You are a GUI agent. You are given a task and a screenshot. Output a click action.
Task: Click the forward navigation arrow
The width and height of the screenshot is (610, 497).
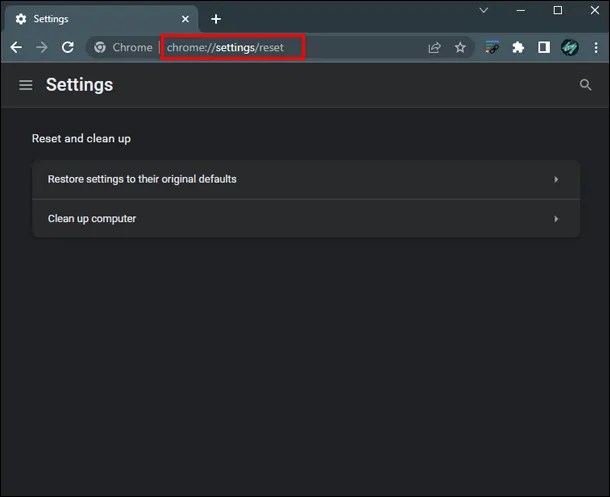pyautogui.click(x=42, y=47)
